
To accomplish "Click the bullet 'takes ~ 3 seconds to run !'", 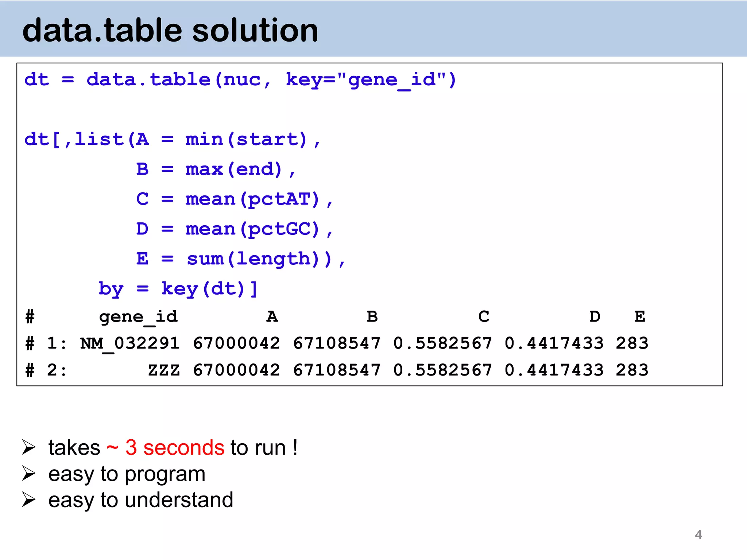I will pos(173,448).
